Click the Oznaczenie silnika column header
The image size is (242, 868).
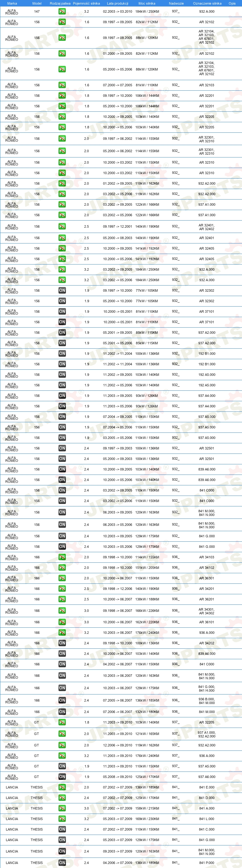207,3
